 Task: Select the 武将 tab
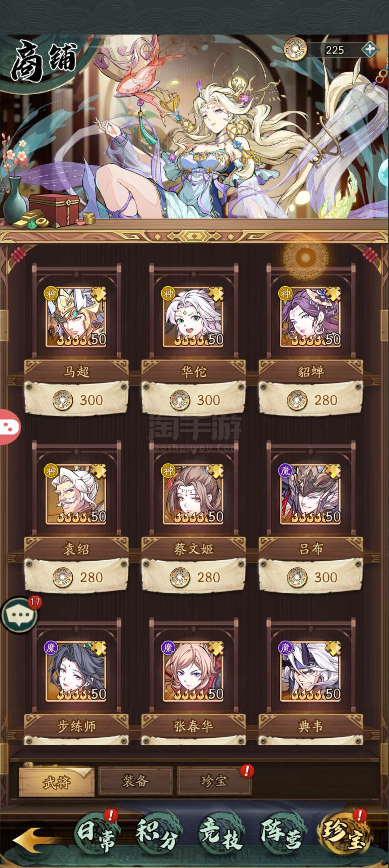pos(57,782)
